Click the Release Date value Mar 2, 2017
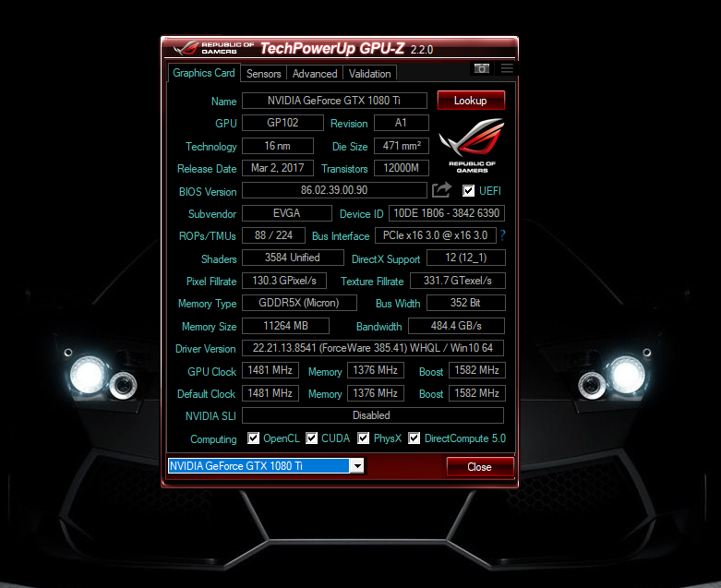Viewport: 721px width, 588px height. [278, 168]
